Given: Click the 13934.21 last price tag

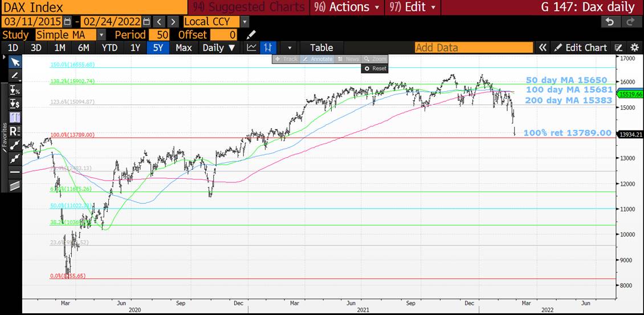Looking at the screenshot, I should [x=630, y=134].
